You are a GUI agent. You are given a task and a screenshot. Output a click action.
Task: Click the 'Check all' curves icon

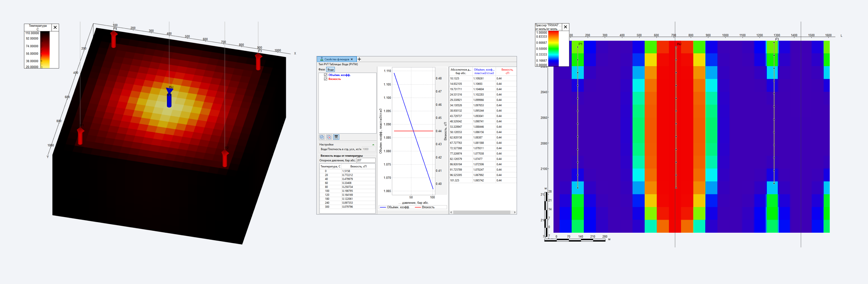coord(322,137)
